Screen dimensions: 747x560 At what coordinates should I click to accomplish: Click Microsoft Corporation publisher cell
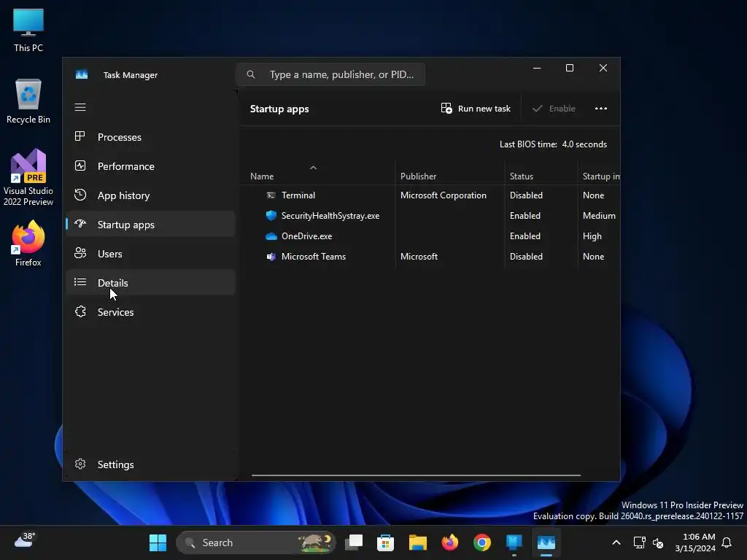pos(443,195)
